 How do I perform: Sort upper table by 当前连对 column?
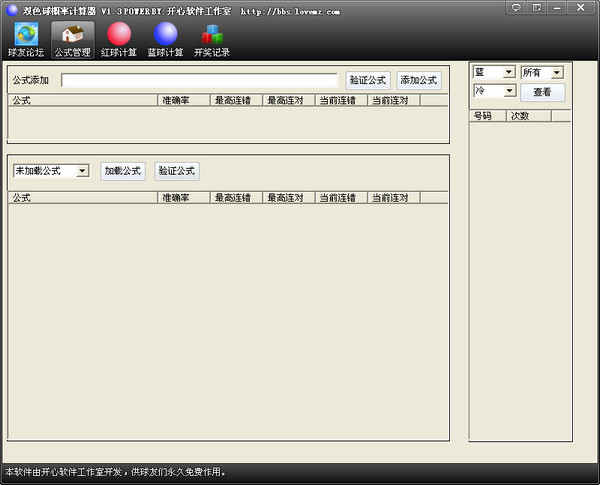(394, 101)
